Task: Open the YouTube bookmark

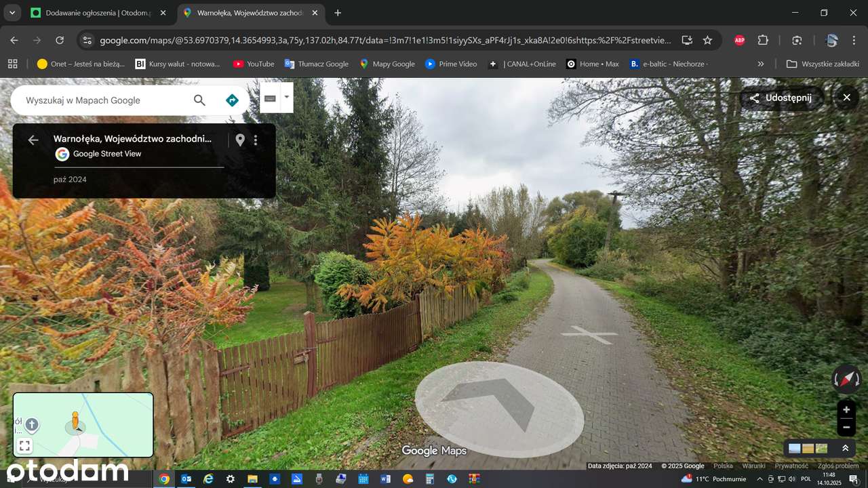Action: point(254,64)
